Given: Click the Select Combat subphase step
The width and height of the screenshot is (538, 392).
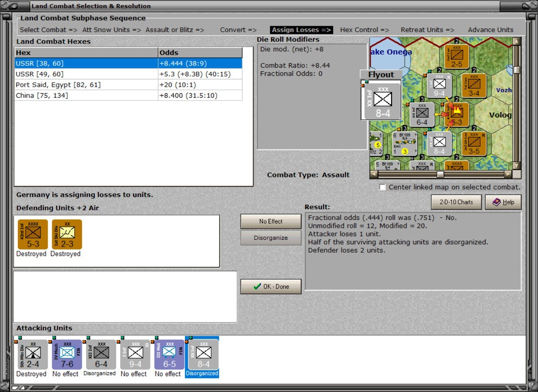Looking at the screenshot, I should click(x=49, y=30).
